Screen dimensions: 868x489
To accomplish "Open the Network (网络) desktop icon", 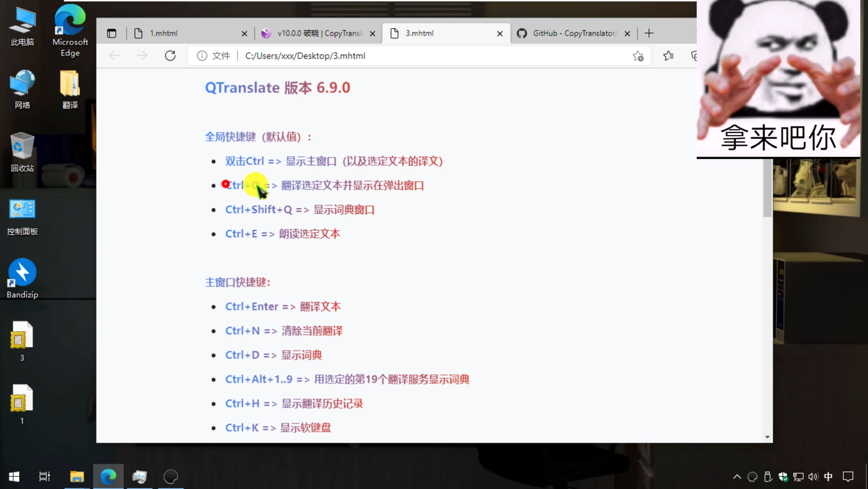I will tap(22, 89).
